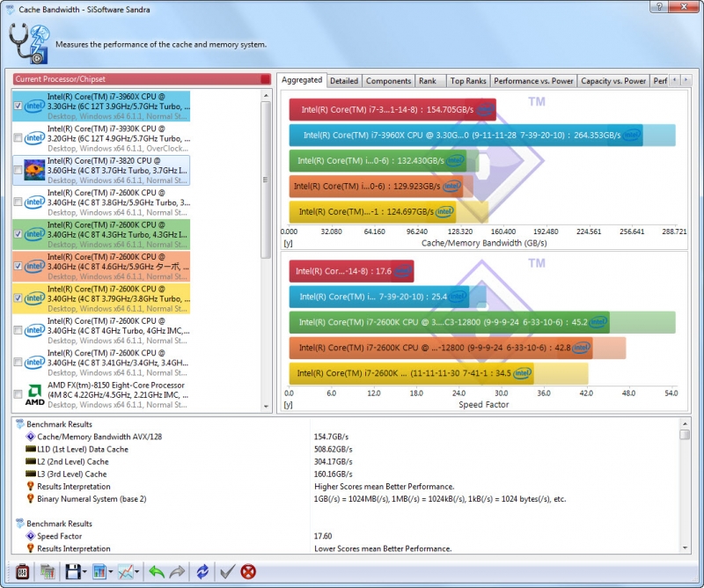Click the benchmark results scroll-up arrow

(685, 423)
